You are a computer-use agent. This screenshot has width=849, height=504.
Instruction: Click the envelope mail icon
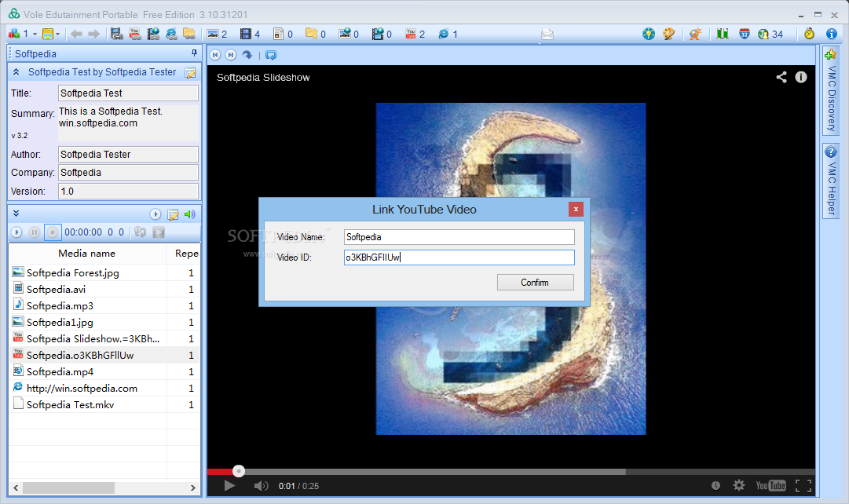click(x=547, y=35)
